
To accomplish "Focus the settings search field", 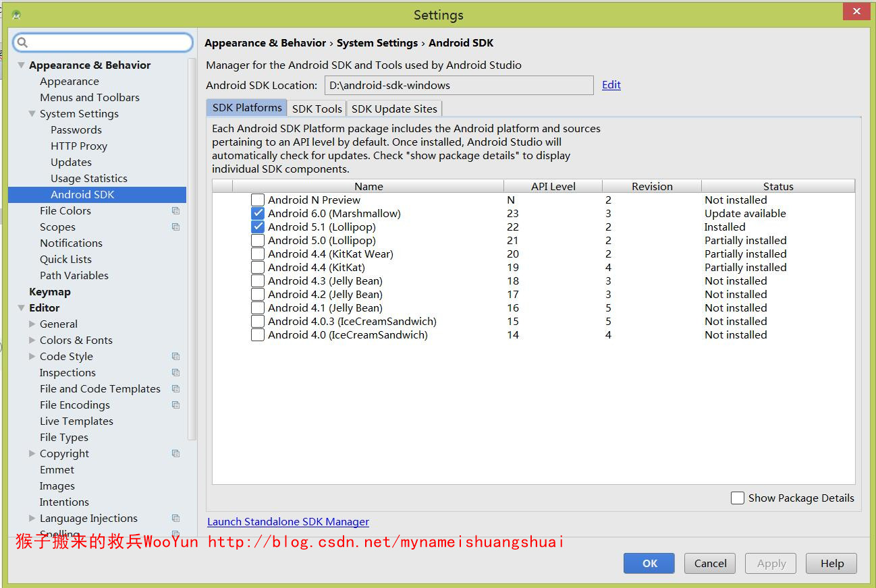I will [103, 42].
